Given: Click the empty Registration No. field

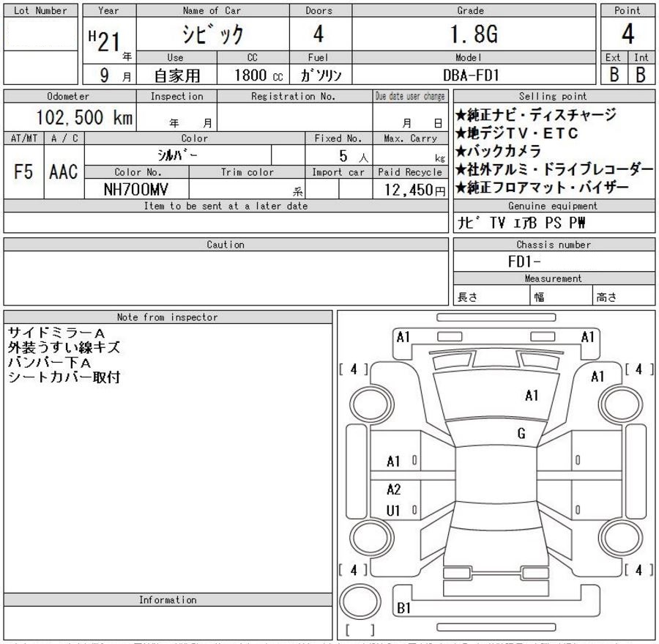Looking at the screenshot, I should pos(294,117).
